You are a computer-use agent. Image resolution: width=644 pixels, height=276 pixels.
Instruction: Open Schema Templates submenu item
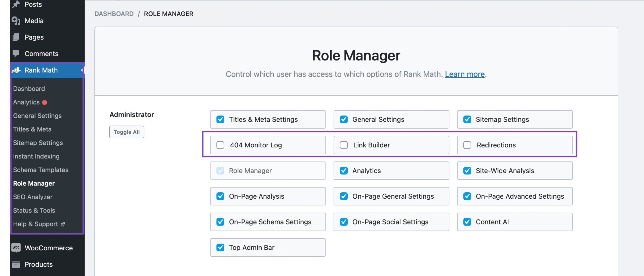[x=41, y=170]
